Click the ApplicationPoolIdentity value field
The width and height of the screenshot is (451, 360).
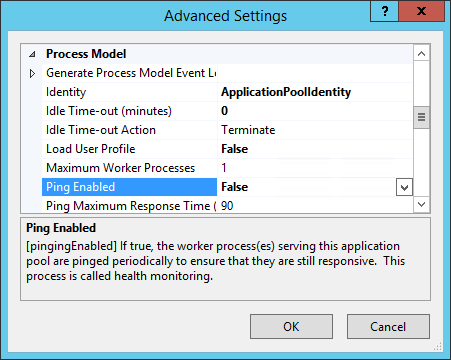[315, 92]
